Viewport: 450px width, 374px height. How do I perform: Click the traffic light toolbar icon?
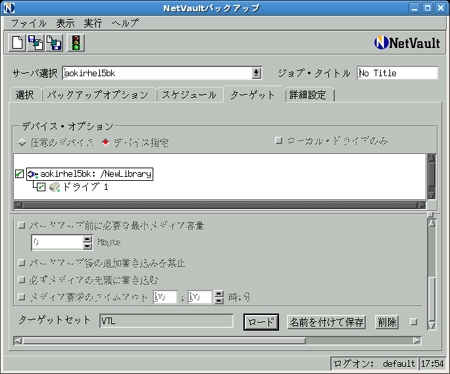coord(76,43)
